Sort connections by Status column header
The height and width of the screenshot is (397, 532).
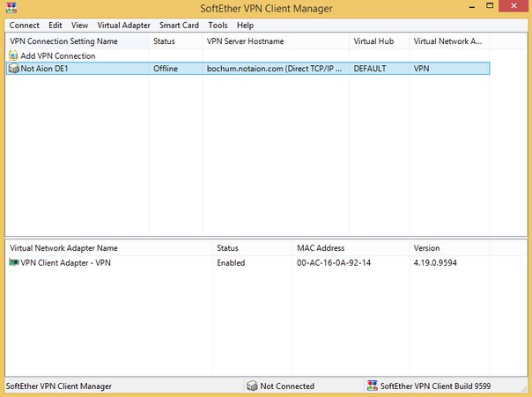pos(176,41)
